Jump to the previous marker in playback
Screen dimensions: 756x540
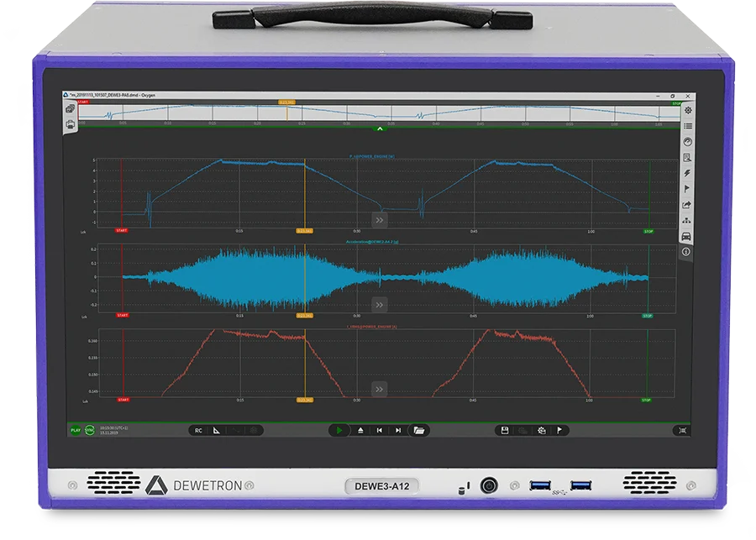380,430
